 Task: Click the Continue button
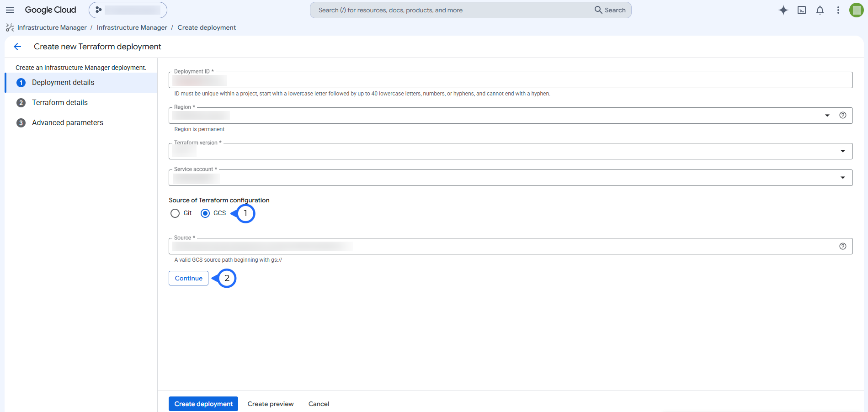[x=188, y=278]
